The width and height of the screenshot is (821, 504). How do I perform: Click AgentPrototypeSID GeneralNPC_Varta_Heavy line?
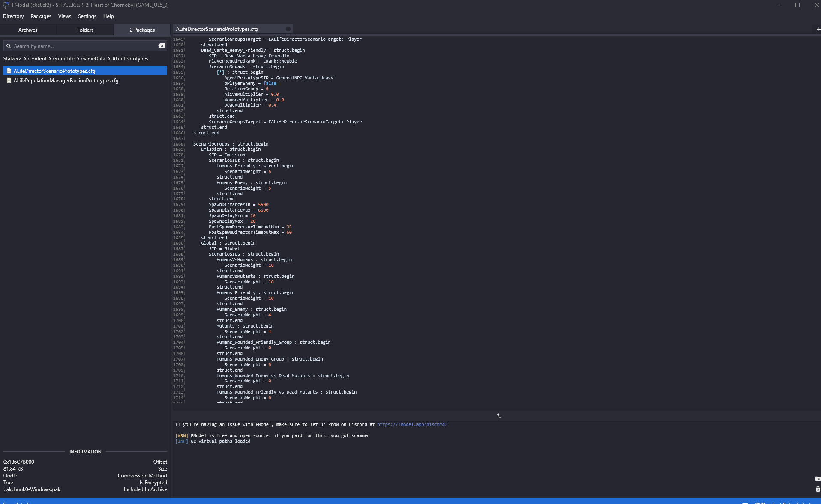(x=279, y=78)
